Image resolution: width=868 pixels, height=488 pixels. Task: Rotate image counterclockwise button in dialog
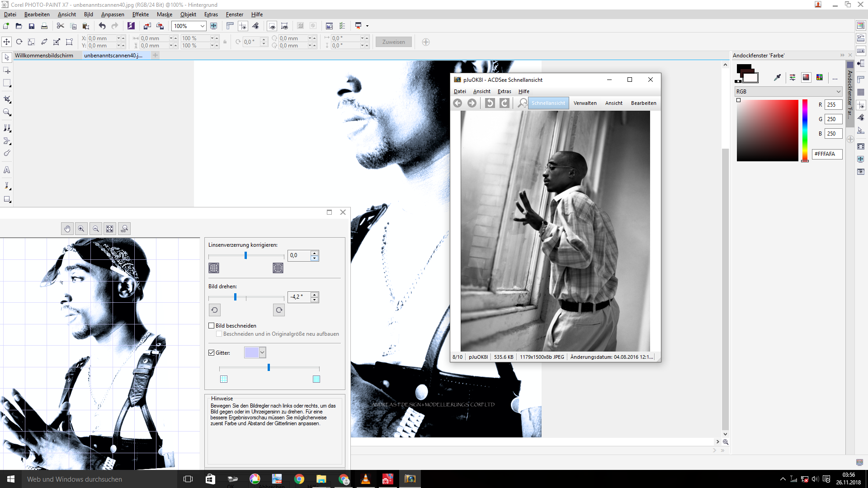(214, 310)
